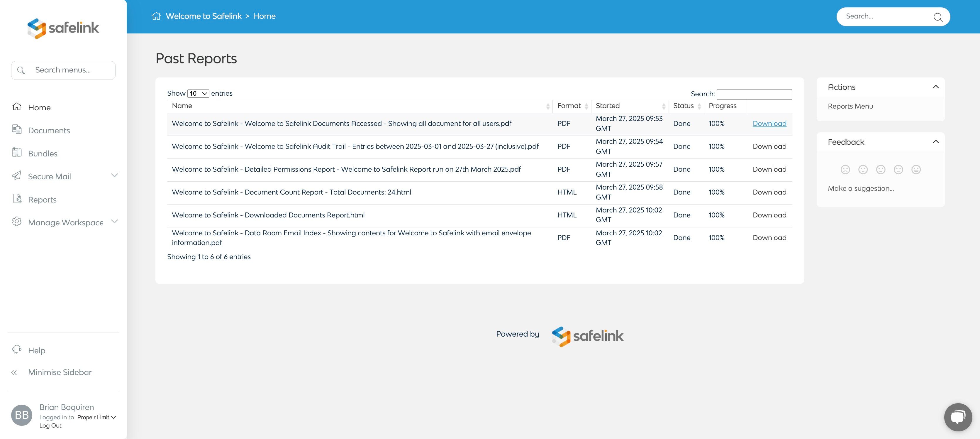
Task: Click the BB user avatar
Action: click(22, 415)
